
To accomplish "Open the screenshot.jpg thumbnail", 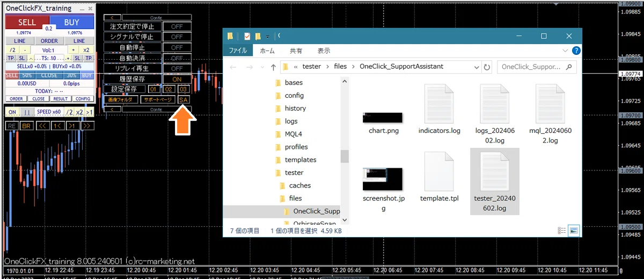I will click(x=383, y=178).
